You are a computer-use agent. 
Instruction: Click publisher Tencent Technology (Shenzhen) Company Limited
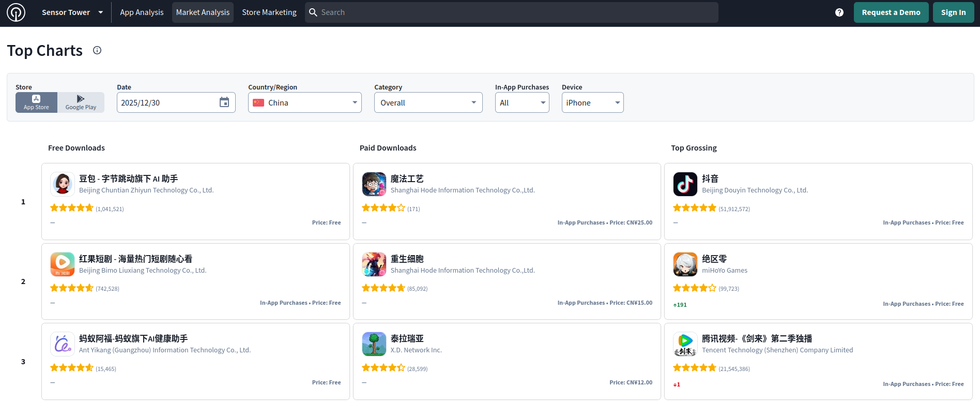(x=777, y=350)
